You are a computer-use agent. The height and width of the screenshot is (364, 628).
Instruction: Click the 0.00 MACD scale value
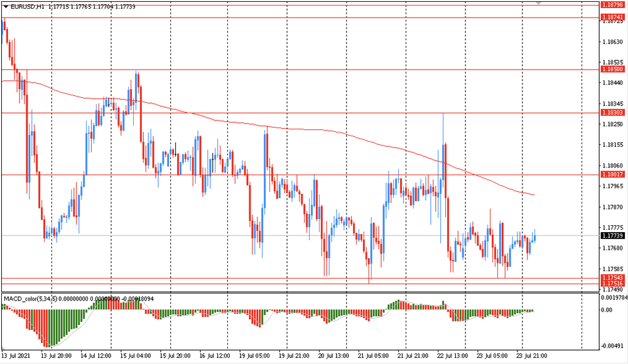tap(607, 310)
